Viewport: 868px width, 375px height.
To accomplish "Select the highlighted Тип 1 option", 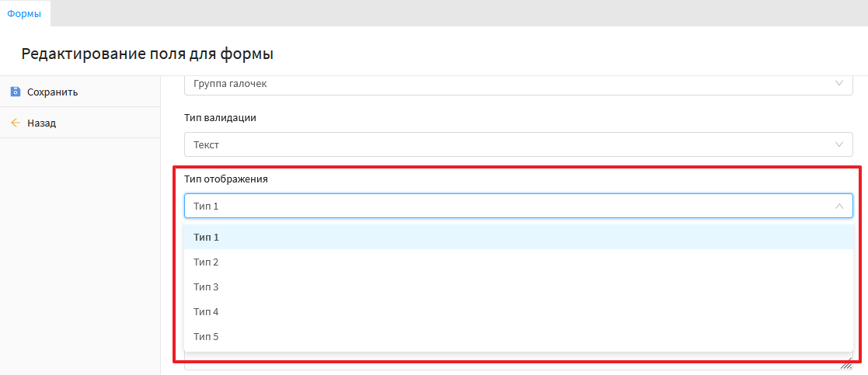I will click(x=207, y=237).
